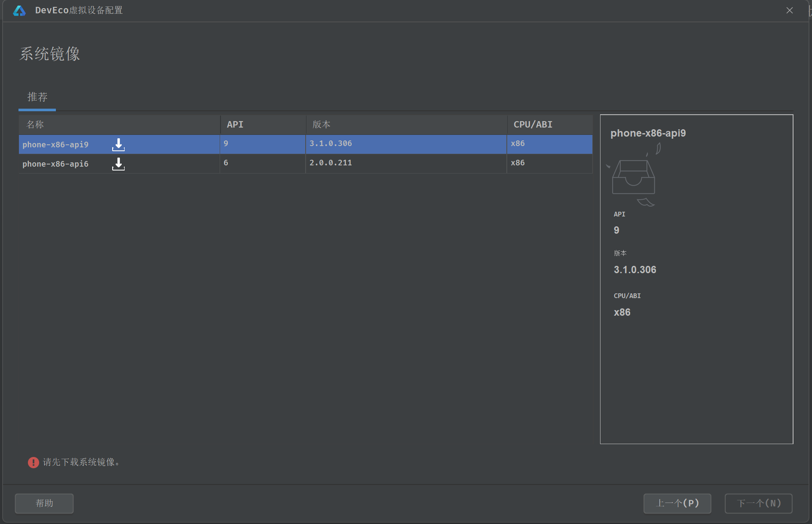812x524 pixels.
Task: Switch to the 推荐 tab
Action: click(37, 97)
